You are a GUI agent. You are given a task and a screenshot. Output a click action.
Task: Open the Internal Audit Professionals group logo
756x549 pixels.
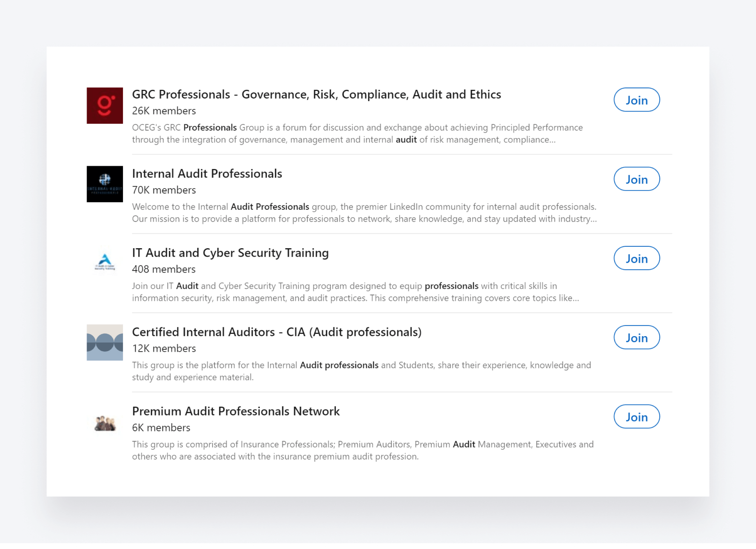104,184
